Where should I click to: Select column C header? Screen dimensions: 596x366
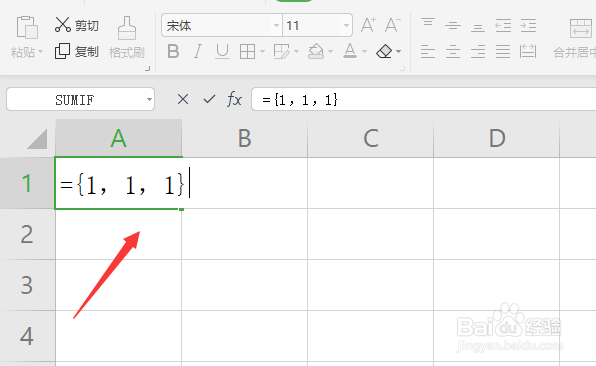tap(371, 138)
